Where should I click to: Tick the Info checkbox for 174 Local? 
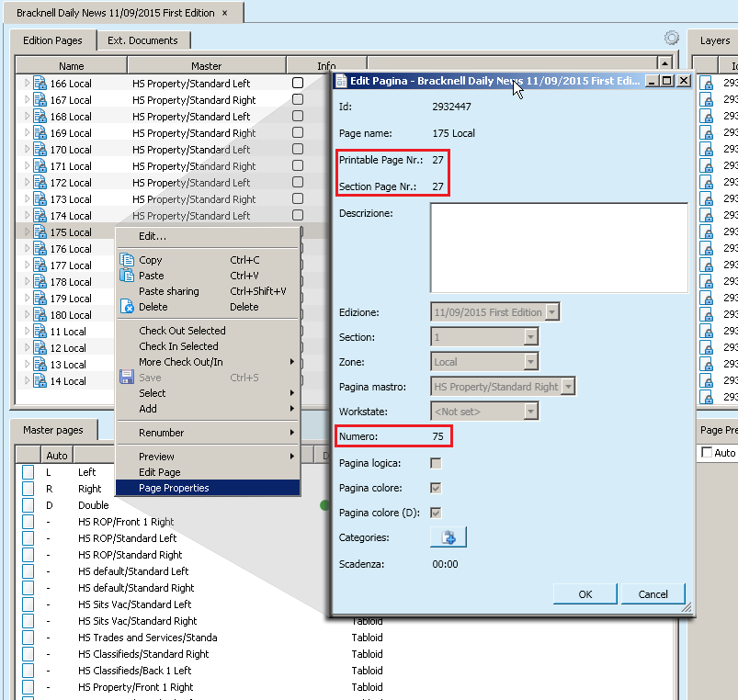[298, 215]
